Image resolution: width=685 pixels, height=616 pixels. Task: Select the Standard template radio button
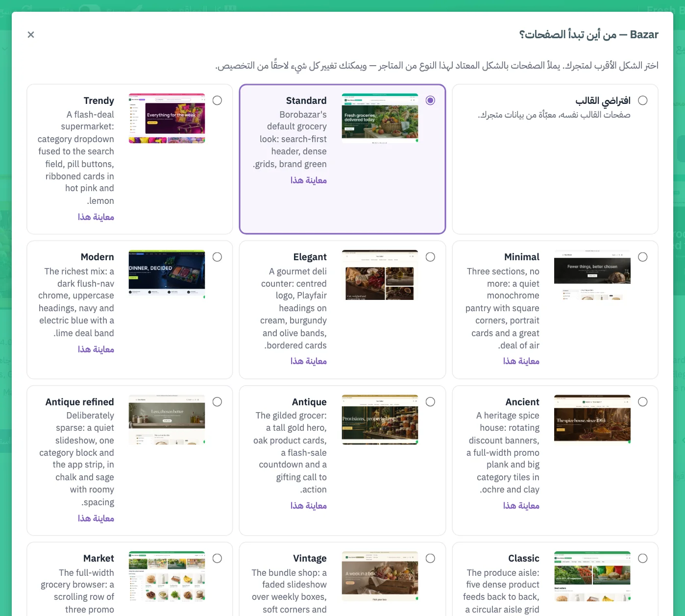(430, 100)
